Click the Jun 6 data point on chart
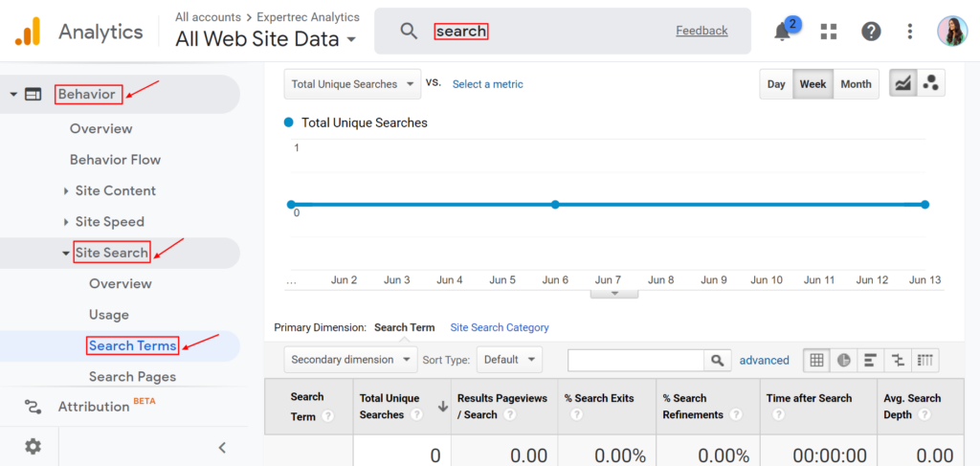Viewport: 980px width, 466px height. pyautogui.click(x=555, y=204)
